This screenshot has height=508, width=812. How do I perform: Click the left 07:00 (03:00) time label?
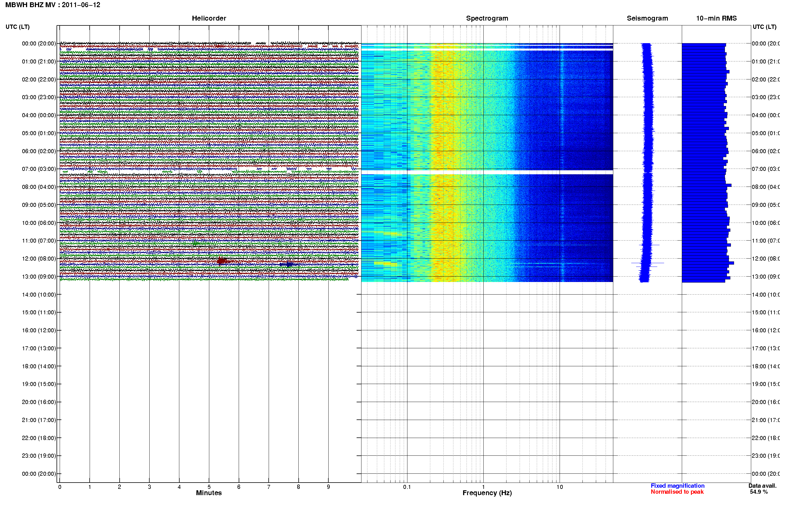(x=39, y=169)
